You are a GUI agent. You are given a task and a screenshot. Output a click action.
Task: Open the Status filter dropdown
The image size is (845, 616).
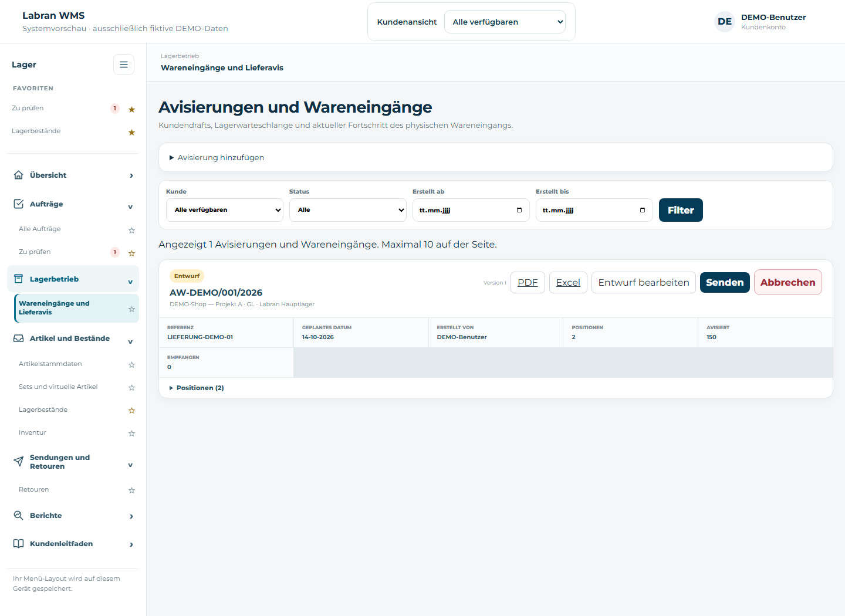point(348,210)
